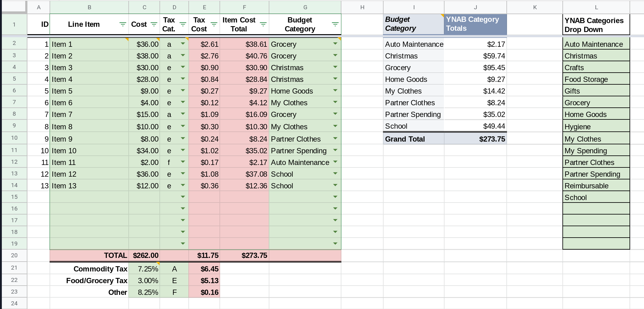
Task: Expand Budget Category dropdown for Item 11
Action: pos(335,162)
